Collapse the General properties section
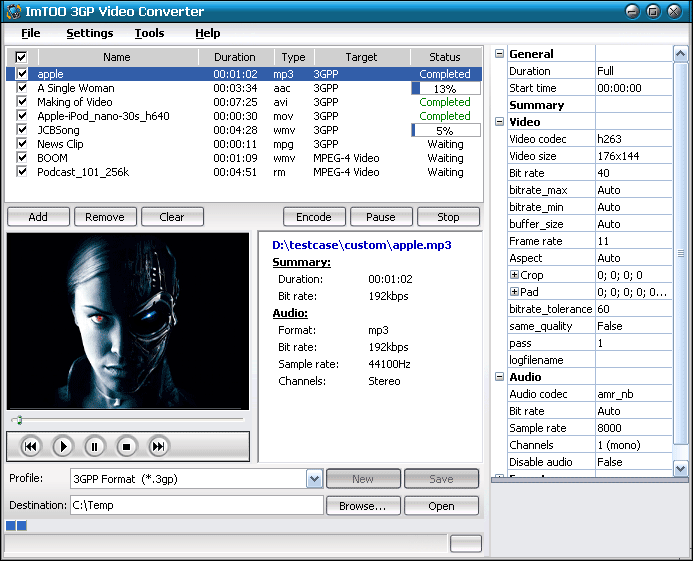This screenshot has width=693, height=561. 499,53
